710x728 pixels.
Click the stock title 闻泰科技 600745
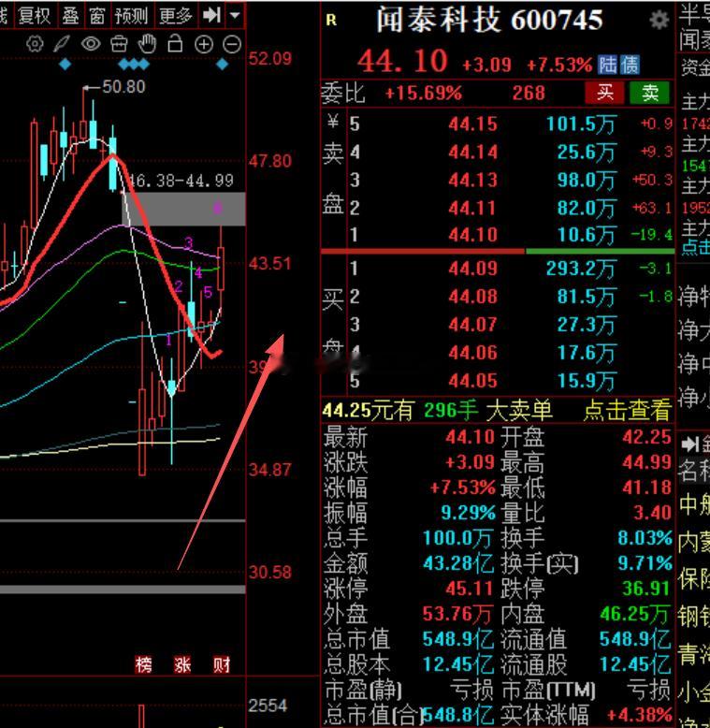pos(489,20)
